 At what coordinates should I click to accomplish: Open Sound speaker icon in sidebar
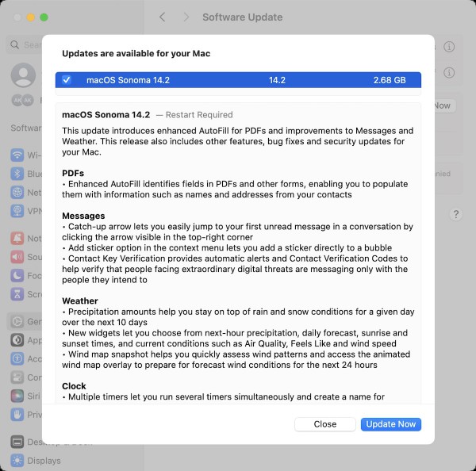pos(17,257)
